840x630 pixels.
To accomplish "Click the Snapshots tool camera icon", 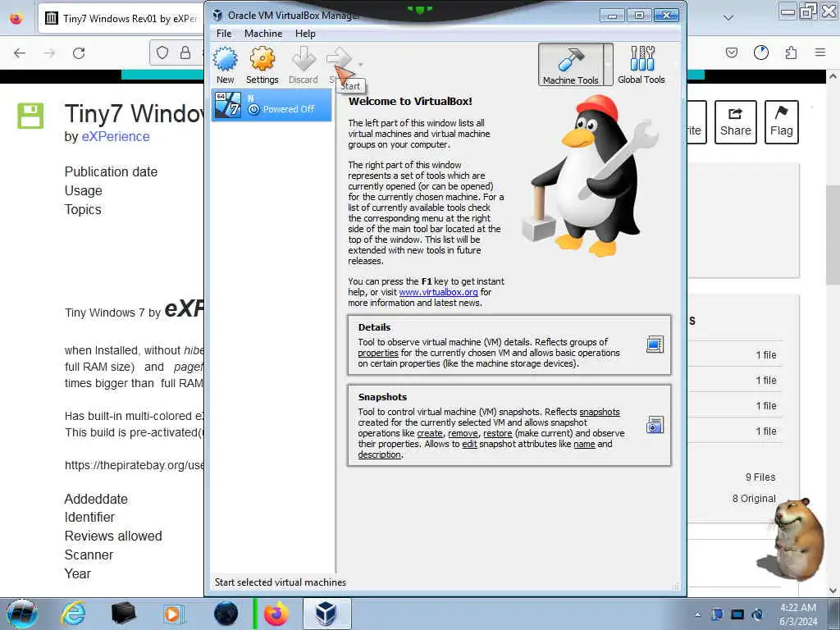I will (x=655, y=425).
